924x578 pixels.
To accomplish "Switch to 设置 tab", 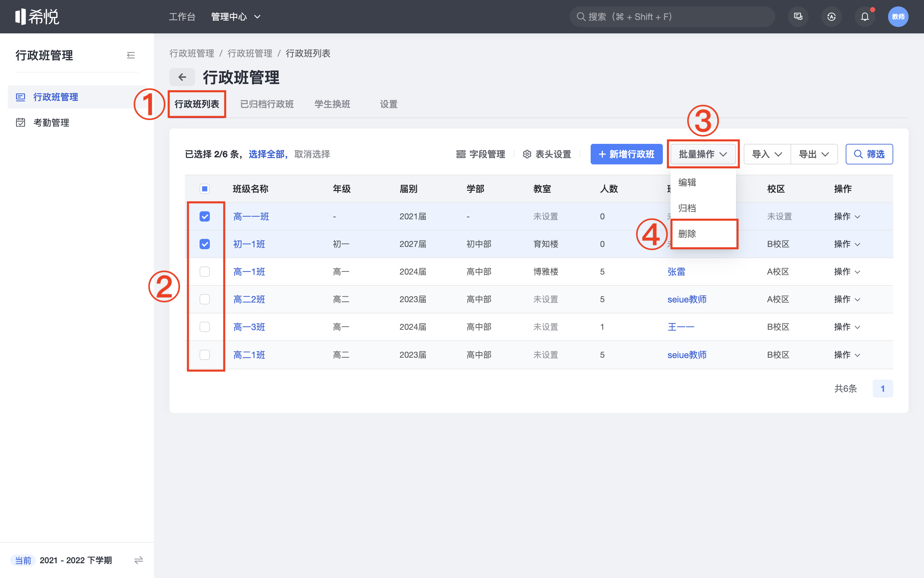I will pos(389,104).
